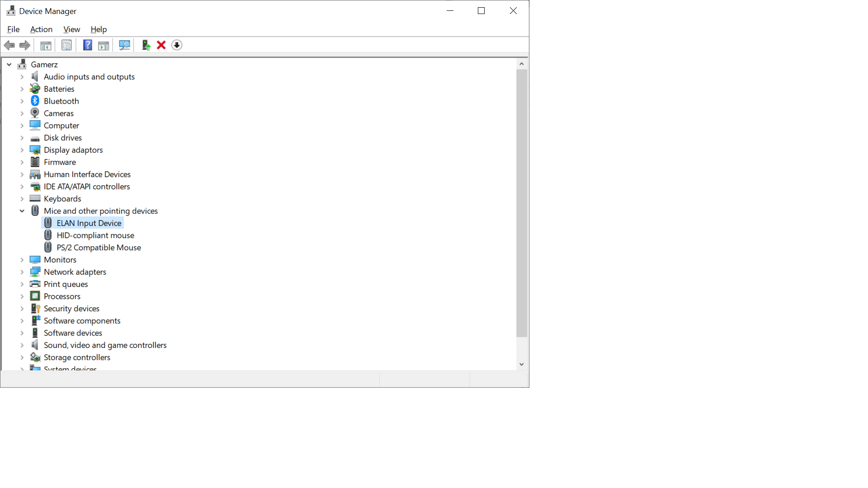Select the HID-compliant mouse device

95,235
